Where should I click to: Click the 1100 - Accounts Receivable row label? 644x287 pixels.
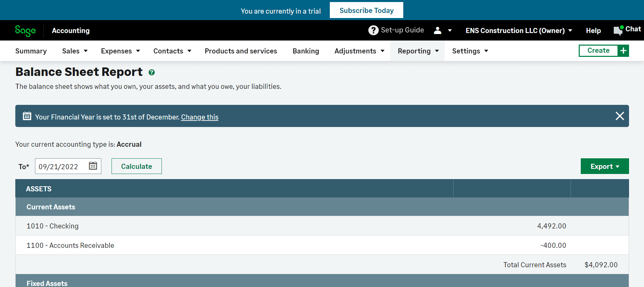70,245
